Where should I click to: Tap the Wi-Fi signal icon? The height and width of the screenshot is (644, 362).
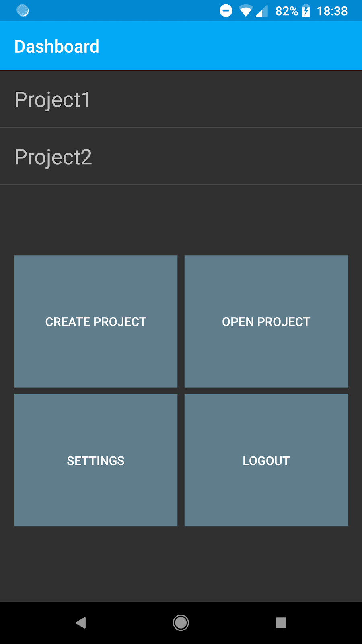click(x=245, y=11)
